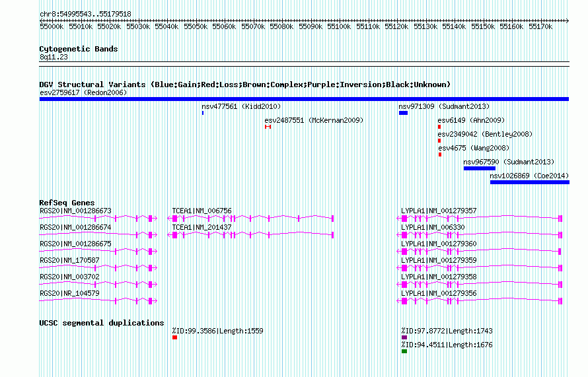Click the 55170k ruler tick label
Viewport: 588px width, 377px height.
pyautogui.click(x=540, y=26)
